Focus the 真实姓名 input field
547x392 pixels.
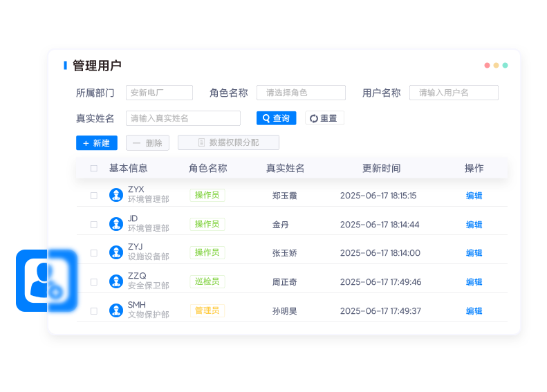tap(183, 118)
